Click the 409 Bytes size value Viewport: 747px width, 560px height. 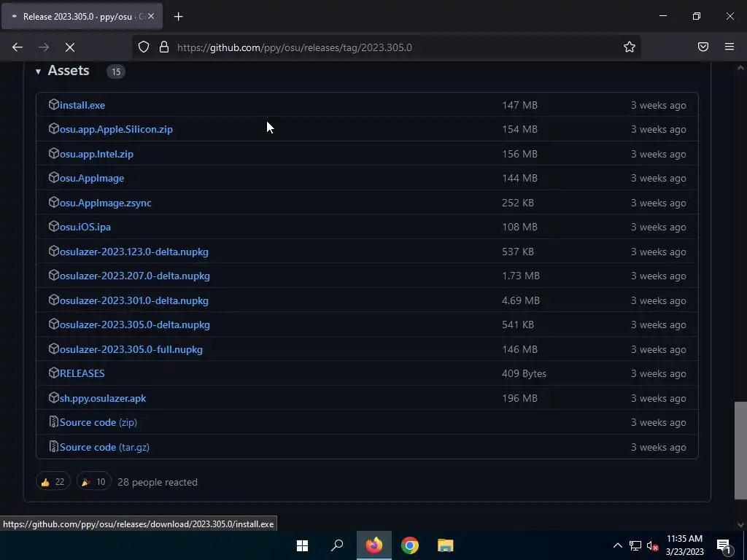(524, 373)
